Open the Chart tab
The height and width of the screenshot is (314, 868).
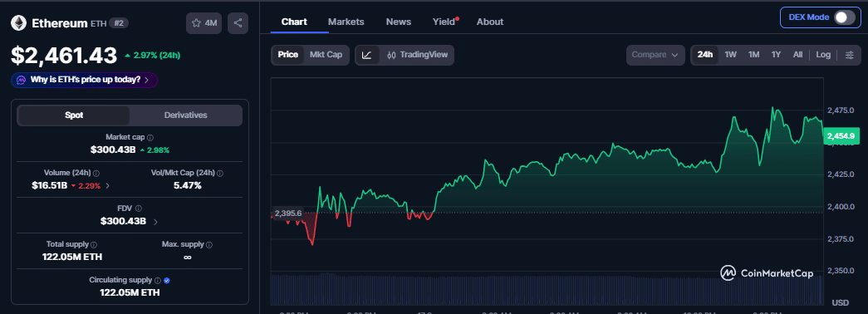(295, 22)
